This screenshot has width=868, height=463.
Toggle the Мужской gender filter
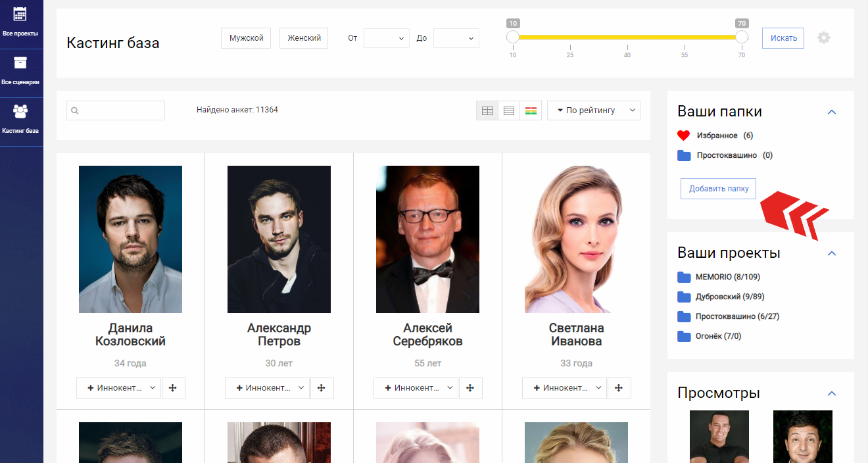246,38
